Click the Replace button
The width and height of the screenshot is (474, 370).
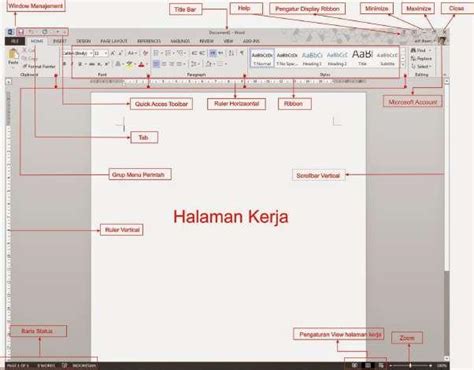(422, 58)
